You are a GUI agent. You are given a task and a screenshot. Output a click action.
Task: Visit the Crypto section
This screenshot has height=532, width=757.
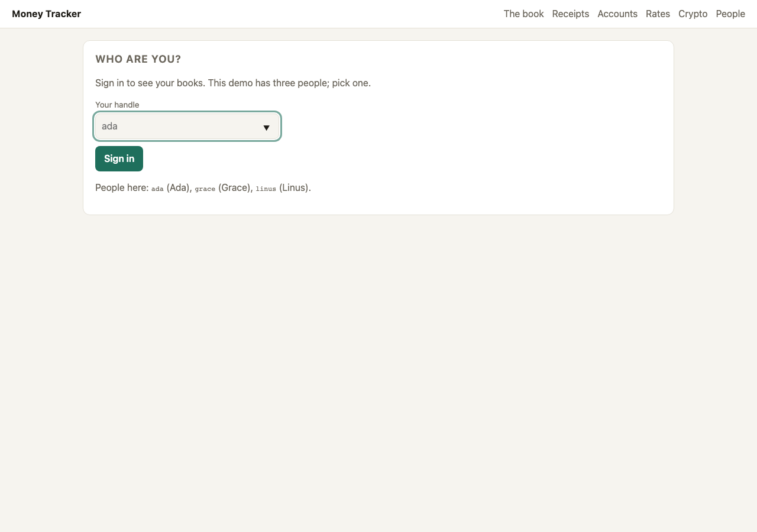(x=693, y=14)
